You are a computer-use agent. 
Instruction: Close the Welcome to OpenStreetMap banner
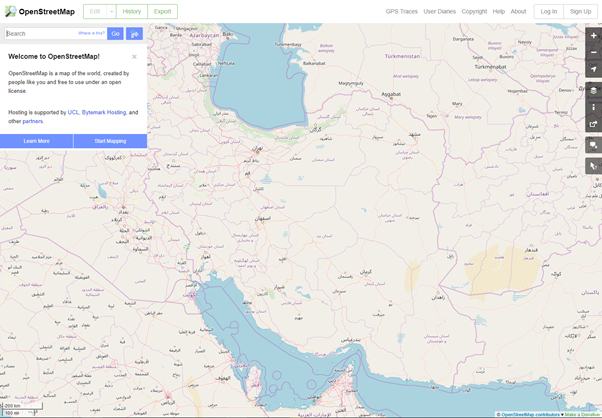[x=134, y=57]
